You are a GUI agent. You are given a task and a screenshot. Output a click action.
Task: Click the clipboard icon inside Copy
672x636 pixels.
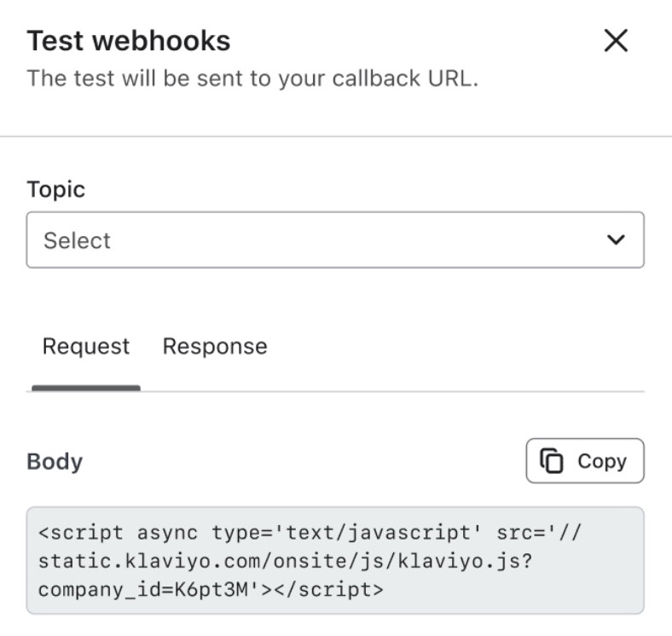(553, 461)
